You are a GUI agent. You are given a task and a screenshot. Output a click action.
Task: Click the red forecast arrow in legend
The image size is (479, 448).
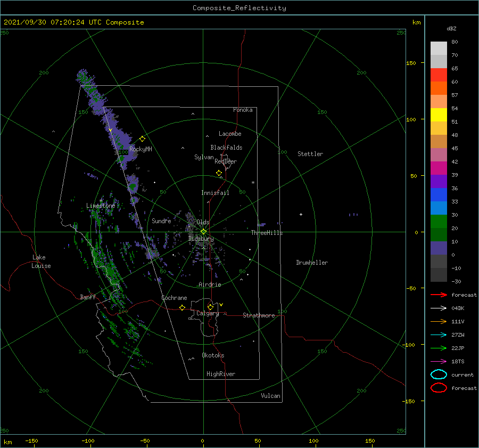(x=439, y=295)
